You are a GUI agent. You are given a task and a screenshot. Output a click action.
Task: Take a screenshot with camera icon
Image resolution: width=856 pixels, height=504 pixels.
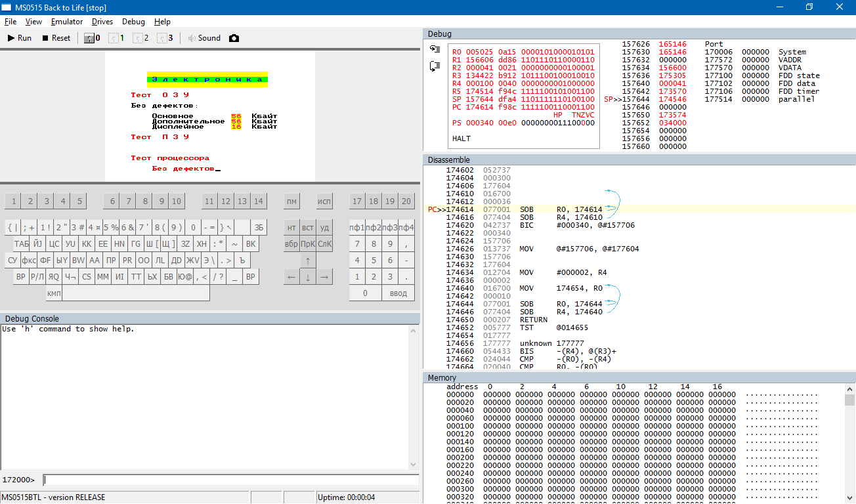[234, 38]
